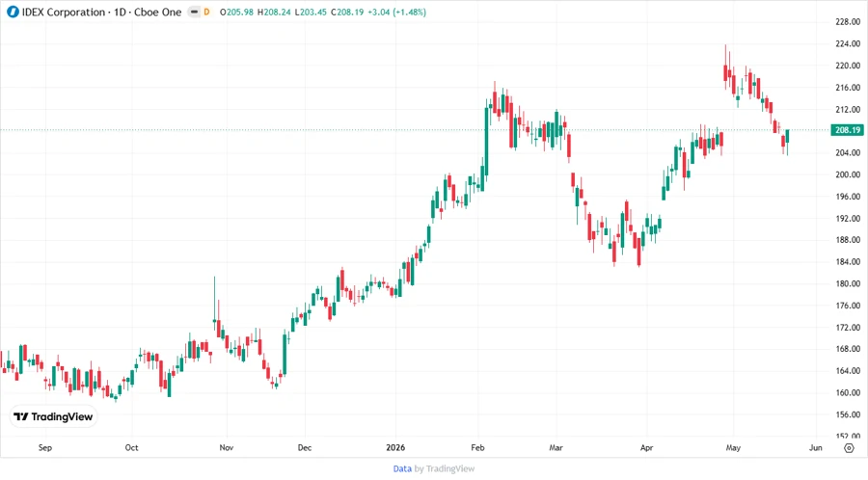Screen dimensions: 868x480
Task: Click the 164.00 price axis label
Action: (848, 370)
